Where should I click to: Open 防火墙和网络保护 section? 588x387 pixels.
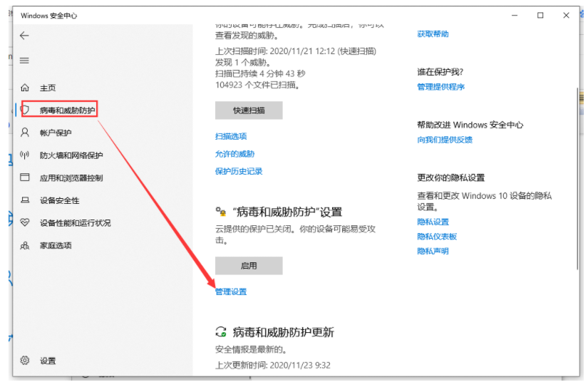[x=71, y=155]
